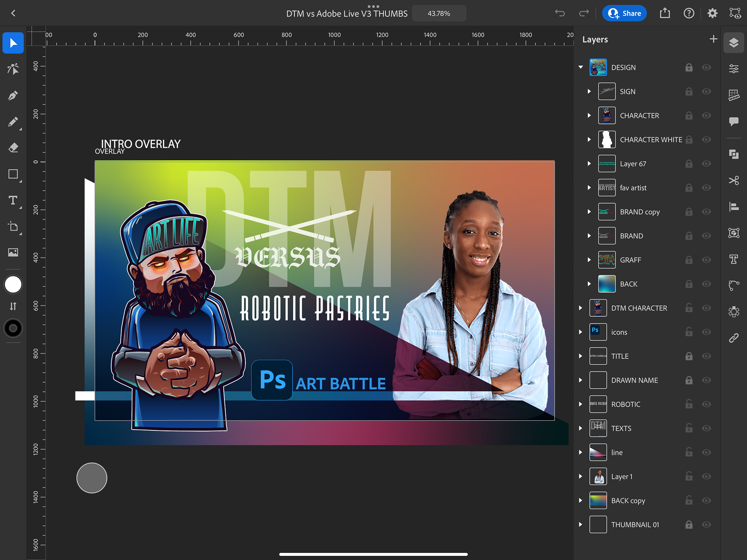Open the fullscreen canvas view icon
The height and width of the screenshot is (560, 747).
click(735, 13)
